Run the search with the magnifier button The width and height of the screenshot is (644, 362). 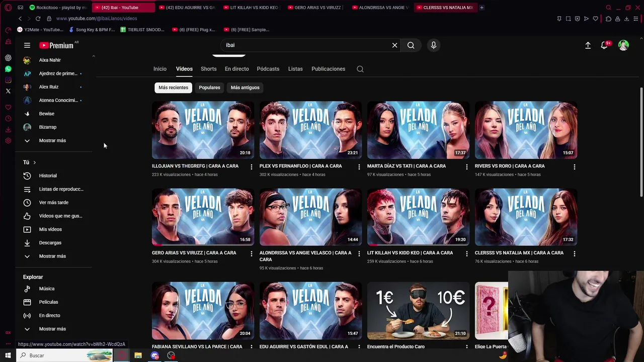tap(411, 45)
